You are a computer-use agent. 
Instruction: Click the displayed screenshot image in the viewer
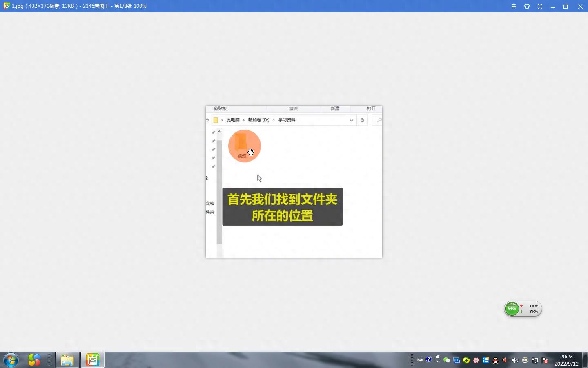[294, 182]
